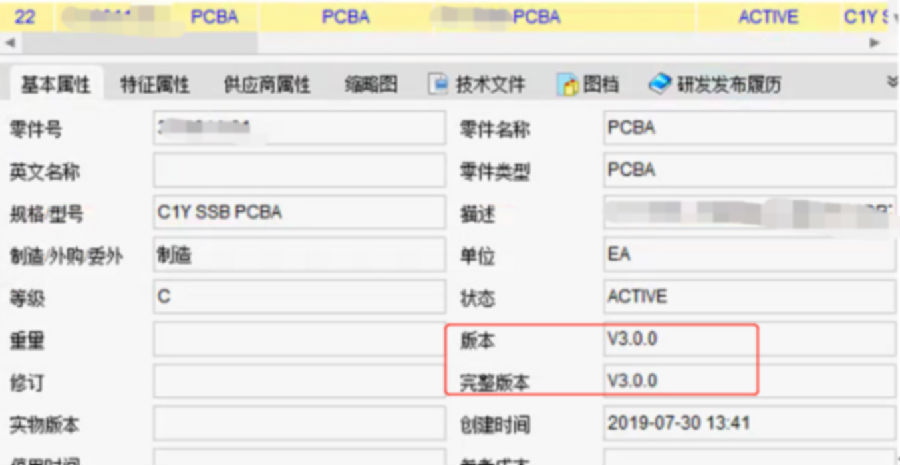Image resolution: width=900 pixels, height=465 pixels.
Task: Open the 图档 tab
Action: (x=589, y=86)
